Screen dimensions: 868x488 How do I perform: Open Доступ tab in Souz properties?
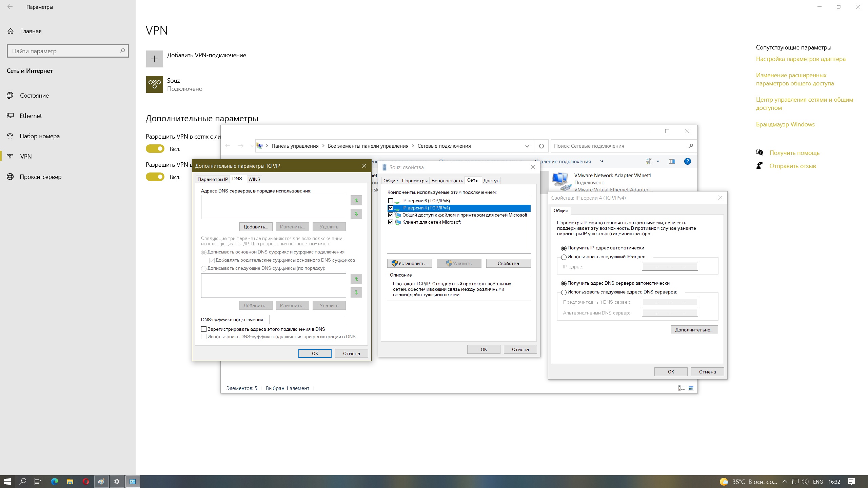pos(491,181)
